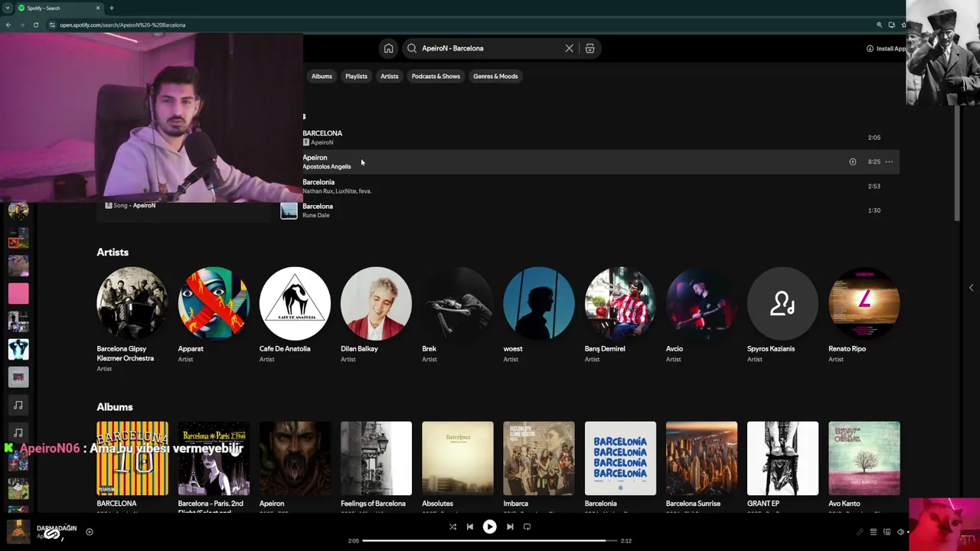Viewport: 980px width, 551px height.
Task: Select Barcelona song by Nathan Rux, LuxNite
Action: coord(590,186)
